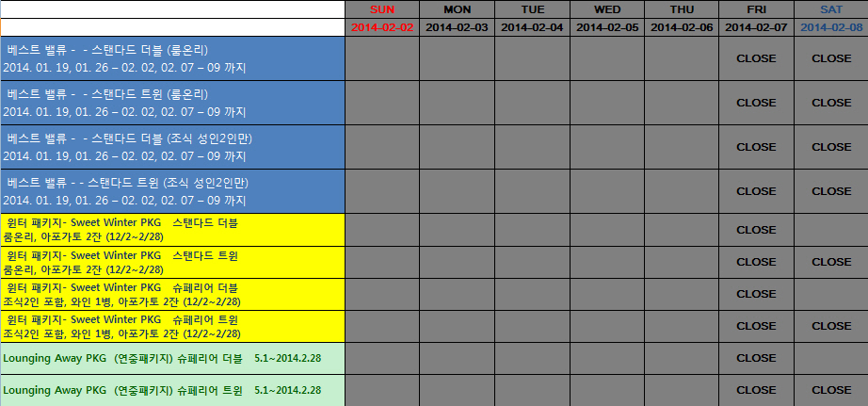The height and width of the screenshot is (406, 868).
Task: Select the 2014-02-06 date cell
Action: [682, 27]
